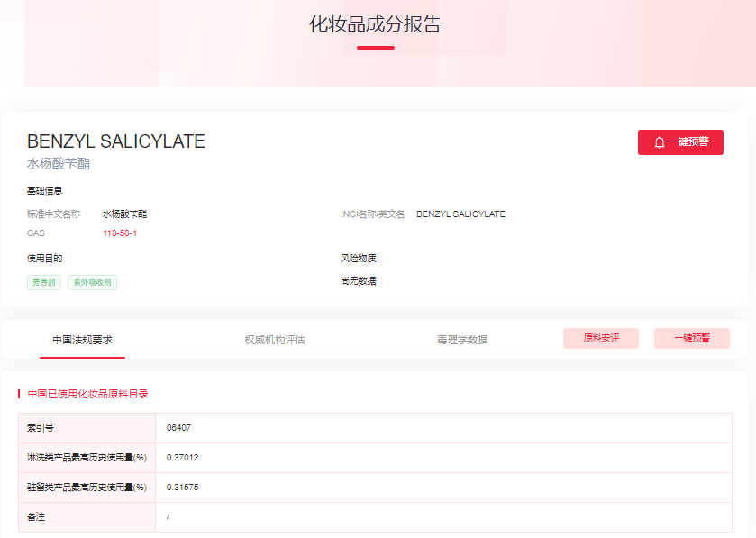This screenshot has width=756, height=538.
Task: Select the 索引号 value 06407
Action: [x=178, y=428]
